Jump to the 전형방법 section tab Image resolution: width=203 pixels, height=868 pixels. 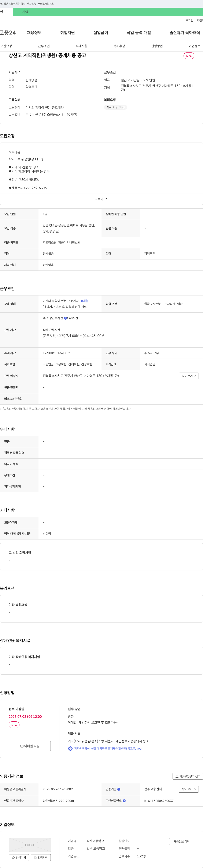157,46
